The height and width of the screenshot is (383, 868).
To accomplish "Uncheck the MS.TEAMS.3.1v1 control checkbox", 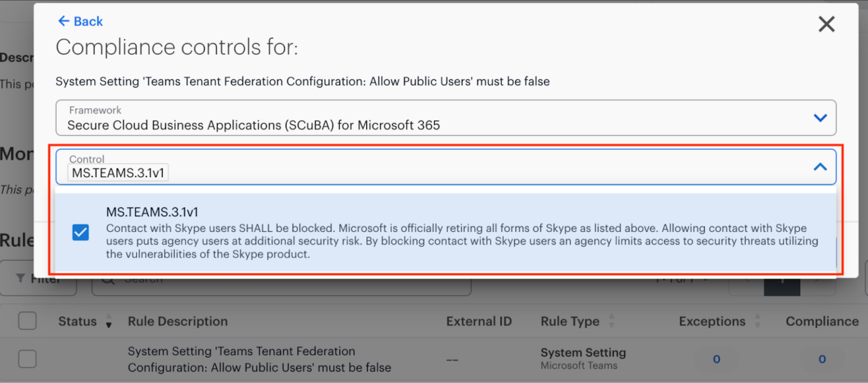I will [x=81, y=233].
